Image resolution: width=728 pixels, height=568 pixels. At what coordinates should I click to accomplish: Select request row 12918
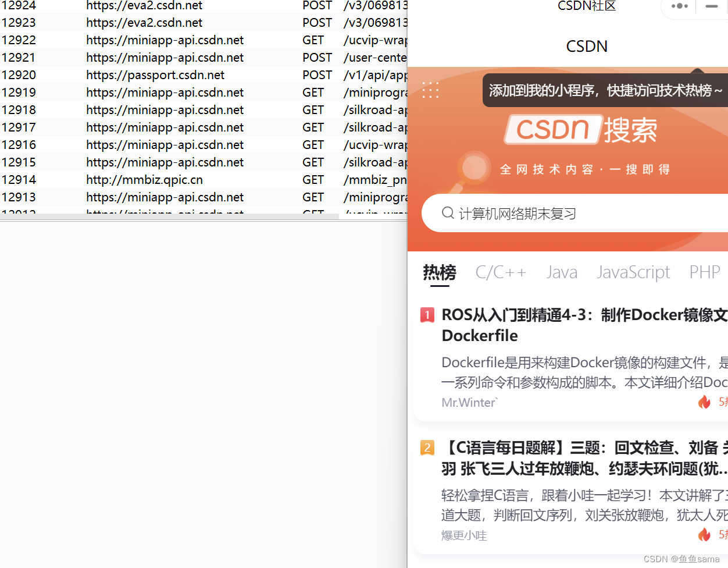[204, 109]
